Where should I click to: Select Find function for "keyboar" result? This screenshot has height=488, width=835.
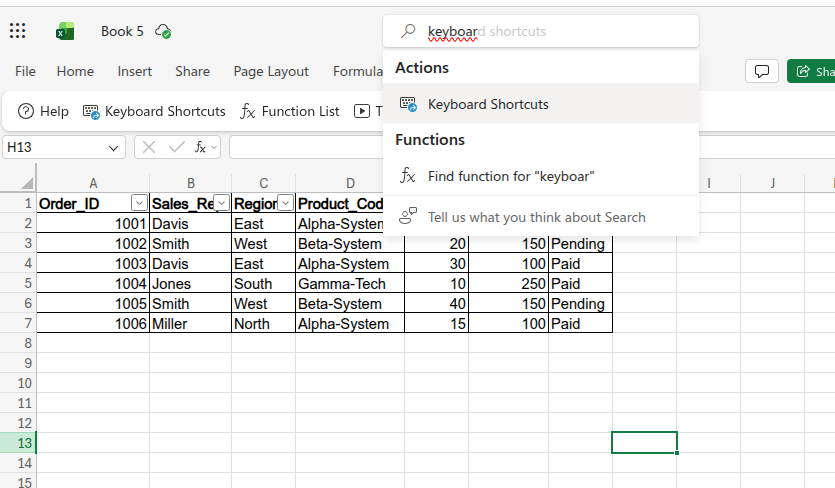[511, 176]
